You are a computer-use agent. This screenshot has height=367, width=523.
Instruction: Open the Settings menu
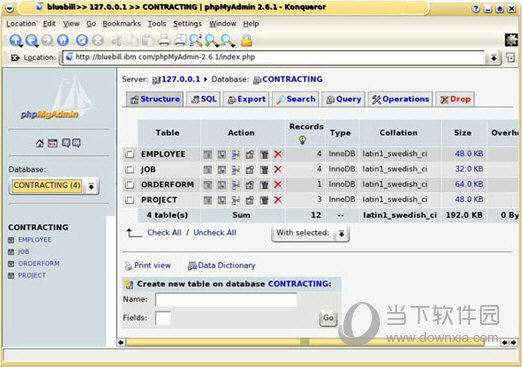pos(187,24)
